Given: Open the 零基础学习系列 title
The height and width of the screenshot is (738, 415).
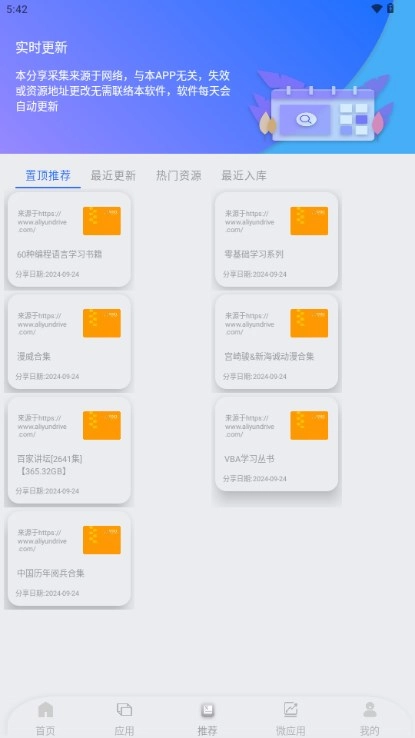Looking at the screenshot, I should pos(254,255).
